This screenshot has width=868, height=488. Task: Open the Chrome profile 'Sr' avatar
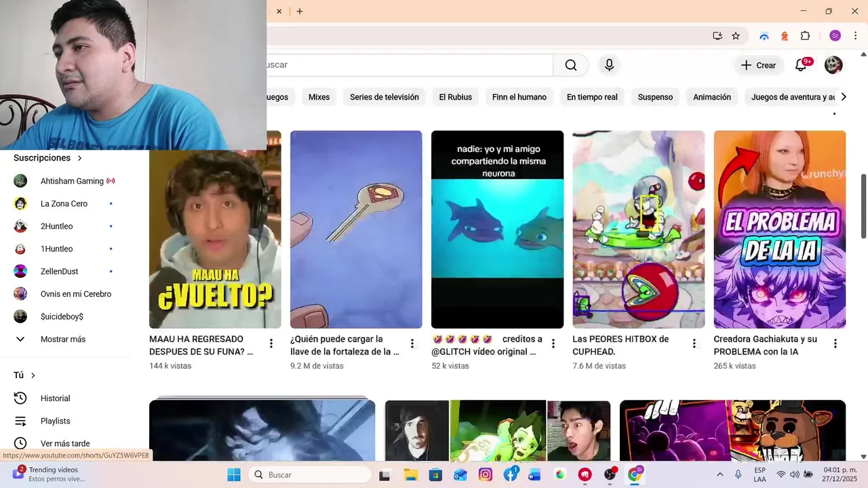pos(835,36)
